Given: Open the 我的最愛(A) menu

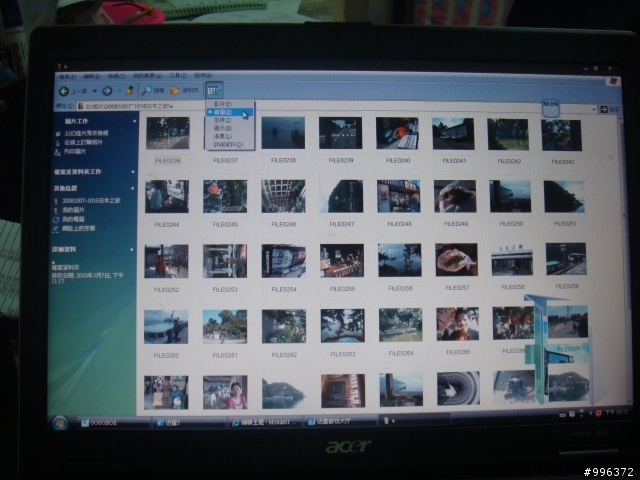Looking at the screenshot, I should pyautogui.click(x=147, y=76).
